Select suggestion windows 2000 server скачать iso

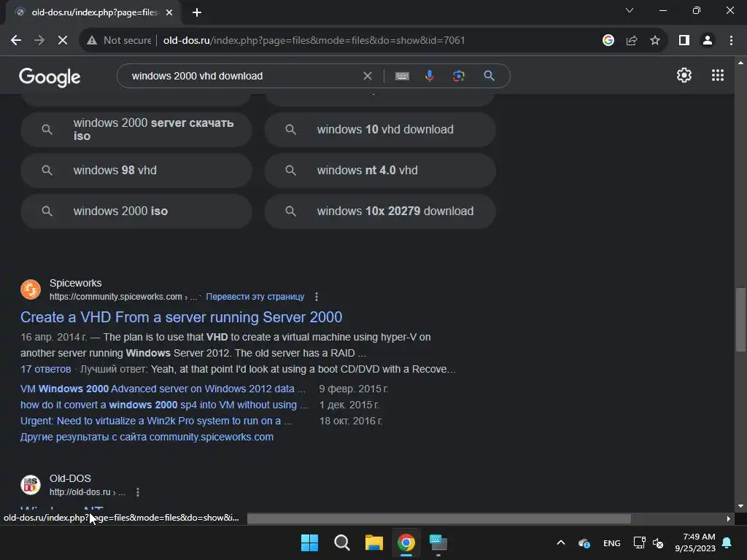(136, 130)
